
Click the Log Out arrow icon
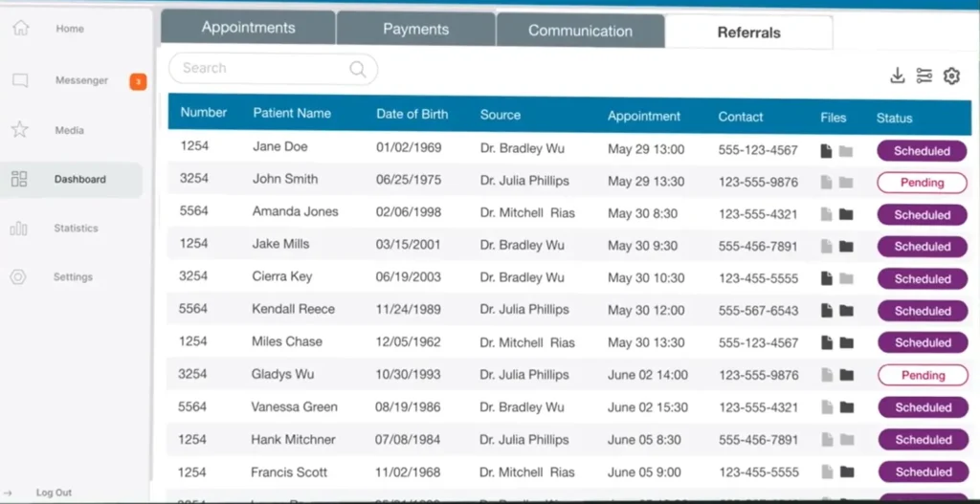pyautogui.click(x=8, y=493)
